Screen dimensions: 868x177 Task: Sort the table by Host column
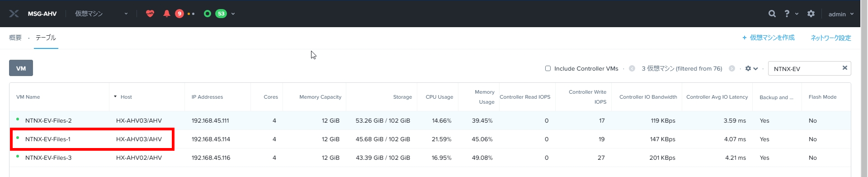[126, 97]
